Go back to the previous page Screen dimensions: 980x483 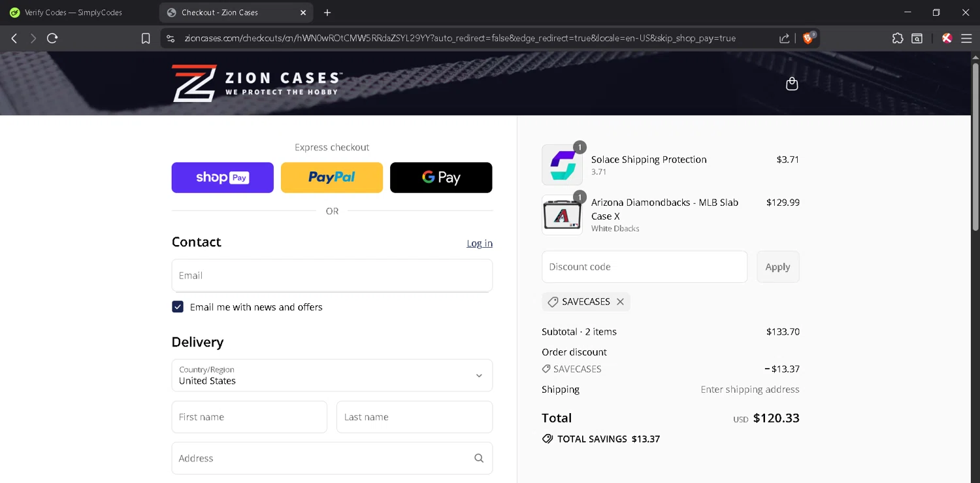(14, 39)
